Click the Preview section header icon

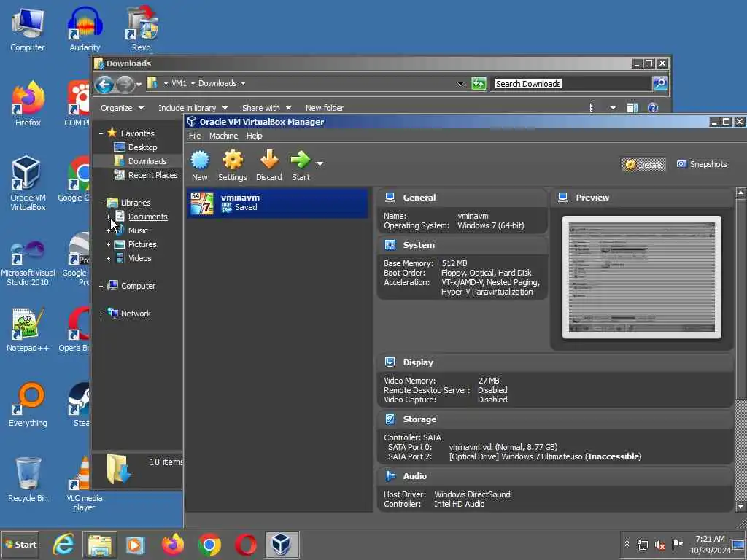[x=562, y=197]
